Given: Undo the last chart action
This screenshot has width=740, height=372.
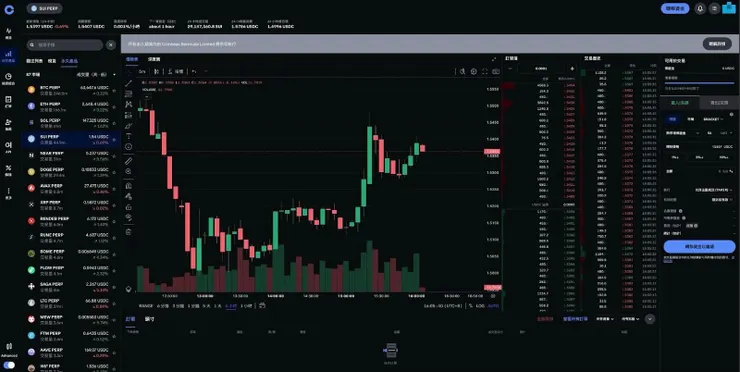Looking at the screenshot, I should 194,71.
